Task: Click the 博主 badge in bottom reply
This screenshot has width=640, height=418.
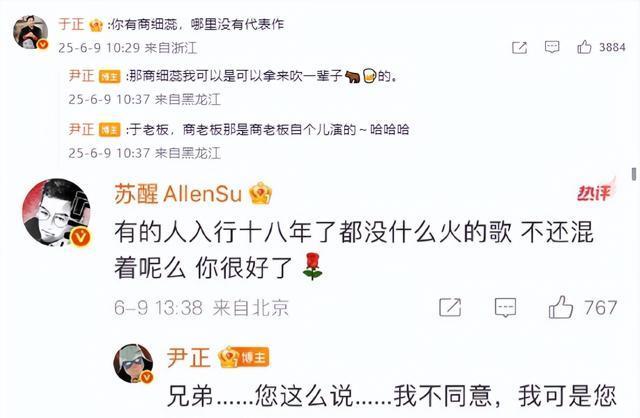Action: [x=254, y=358]
